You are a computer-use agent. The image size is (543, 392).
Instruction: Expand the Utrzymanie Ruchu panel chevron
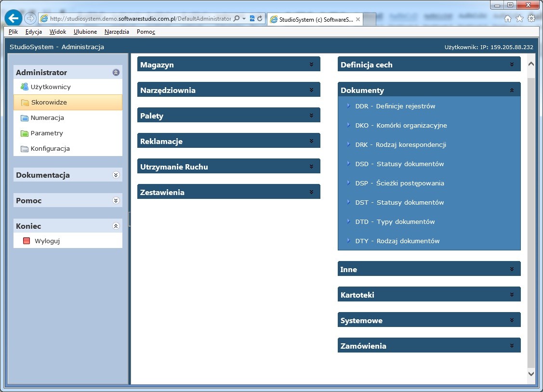[x=311, y=167]
